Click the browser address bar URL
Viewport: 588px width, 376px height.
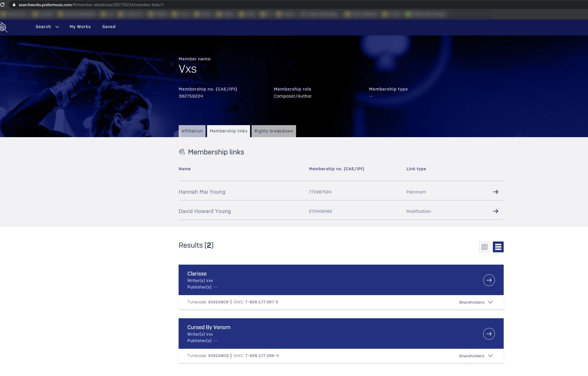[91, 5]
